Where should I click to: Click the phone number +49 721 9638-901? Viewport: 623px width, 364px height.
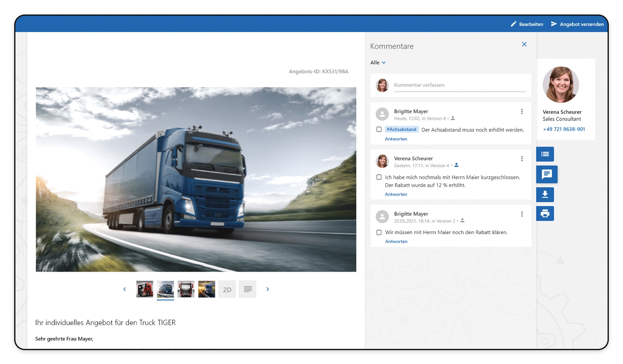click(564, 129)
